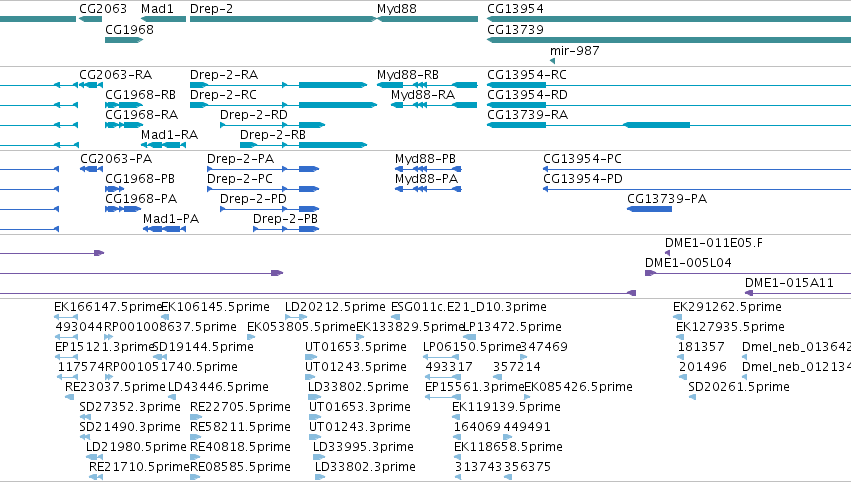Select the Drep-2-PB protein label

click(x=285, y=219)
